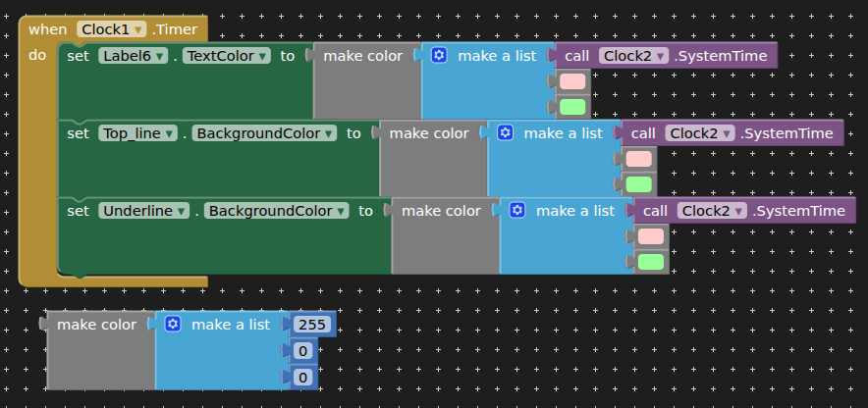Select the pink block in the Label6 row
Screen dimensions: 868x408
tap(572, 81)
